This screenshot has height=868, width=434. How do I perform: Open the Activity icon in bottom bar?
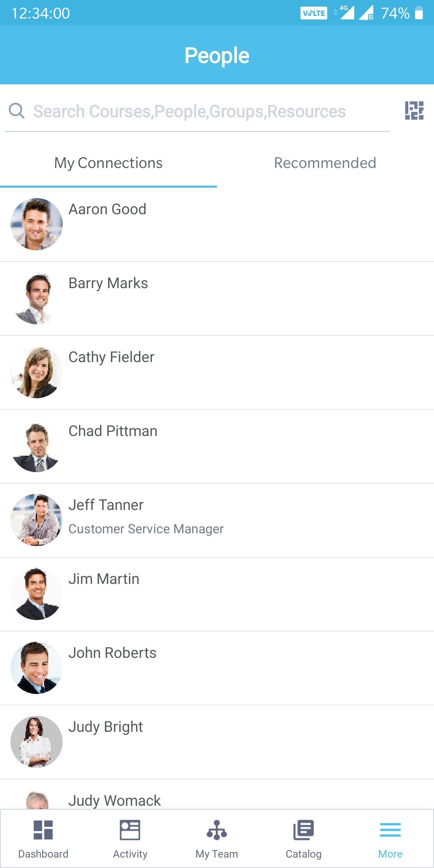(130, 830)
